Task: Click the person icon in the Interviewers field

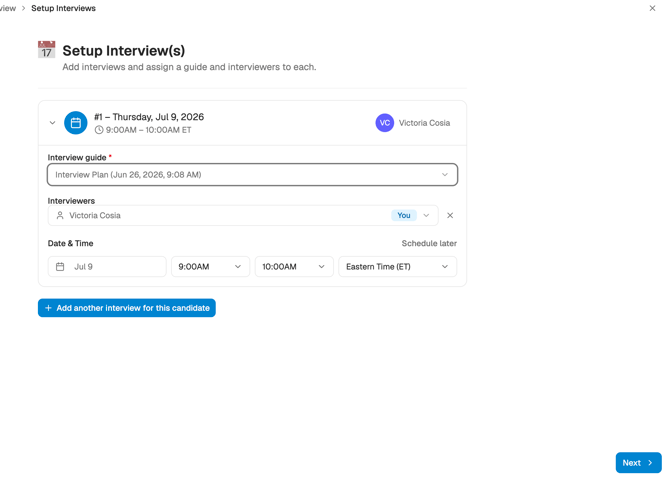Action: point(60,215)
